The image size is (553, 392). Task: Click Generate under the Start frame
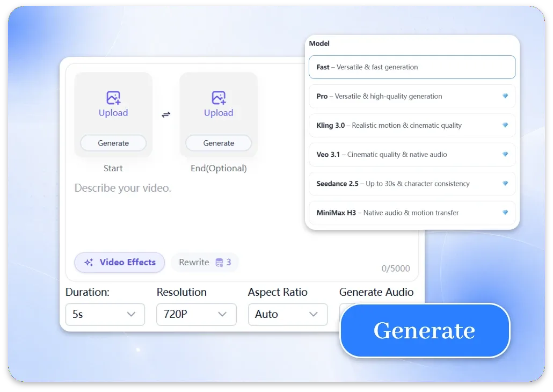113,143
